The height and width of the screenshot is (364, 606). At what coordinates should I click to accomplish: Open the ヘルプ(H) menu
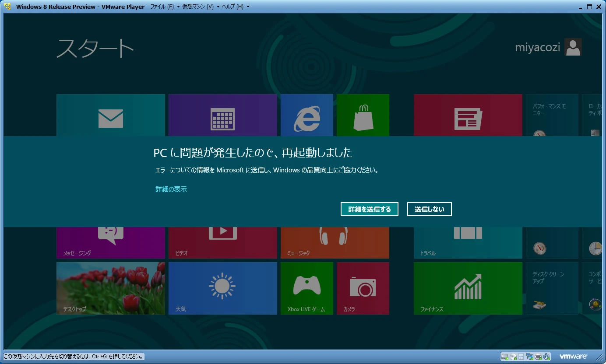233,7
